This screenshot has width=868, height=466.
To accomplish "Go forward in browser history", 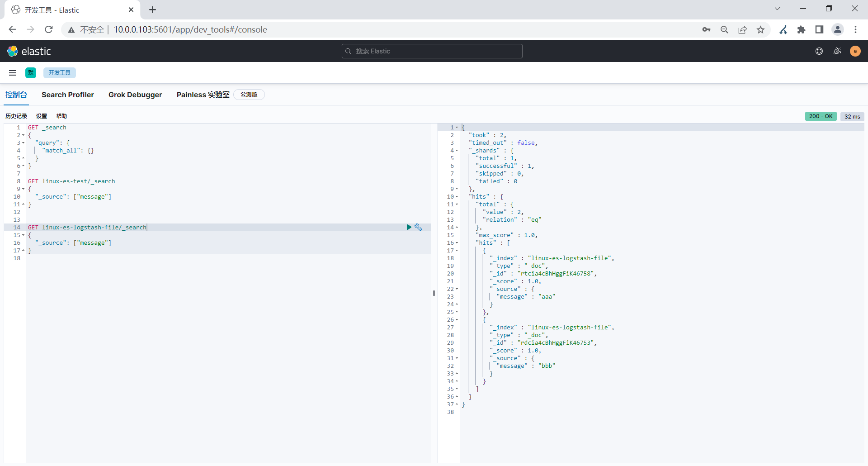I will [31, 29].
